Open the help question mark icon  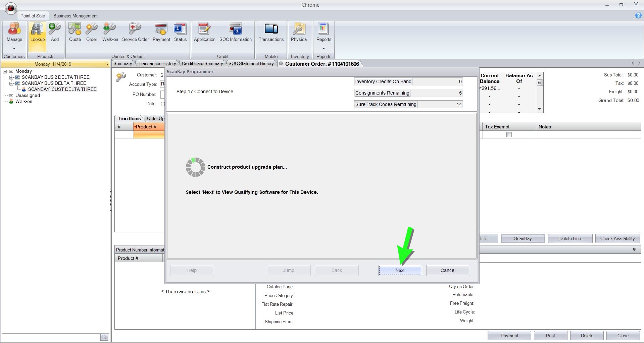point(638,16)
